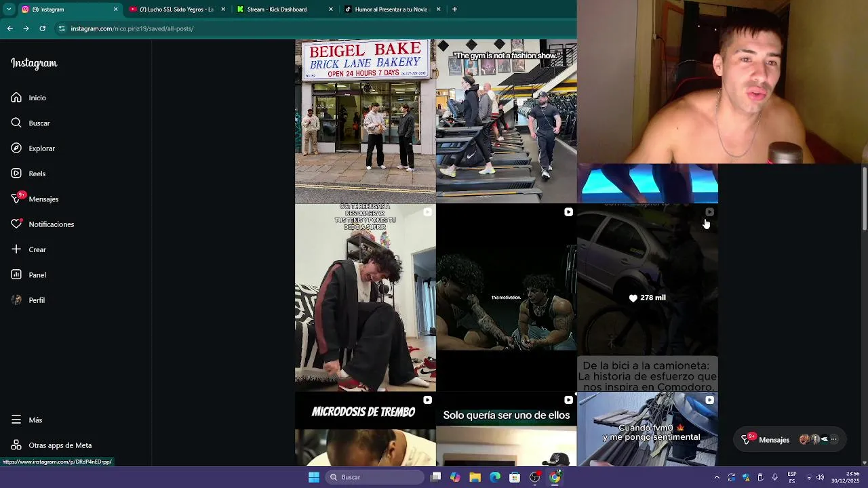View site information icon in address bar
This screenshot has width=868, height=488.
click(62, 28)
